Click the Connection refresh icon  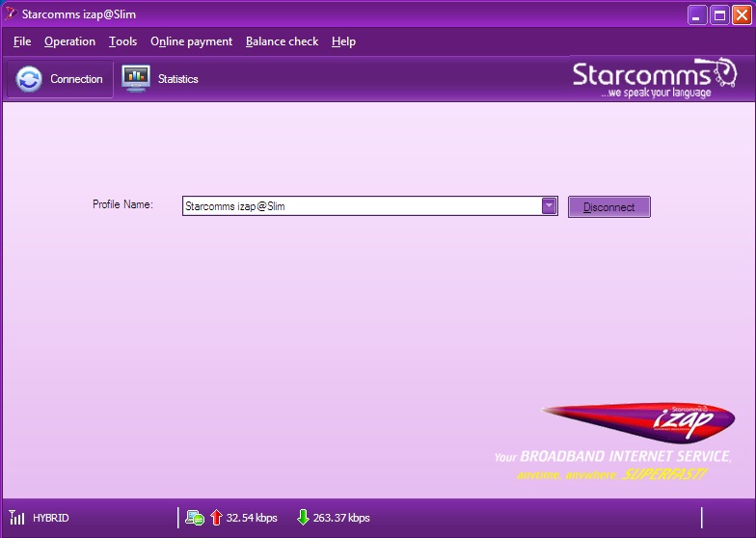pos(29,79)
